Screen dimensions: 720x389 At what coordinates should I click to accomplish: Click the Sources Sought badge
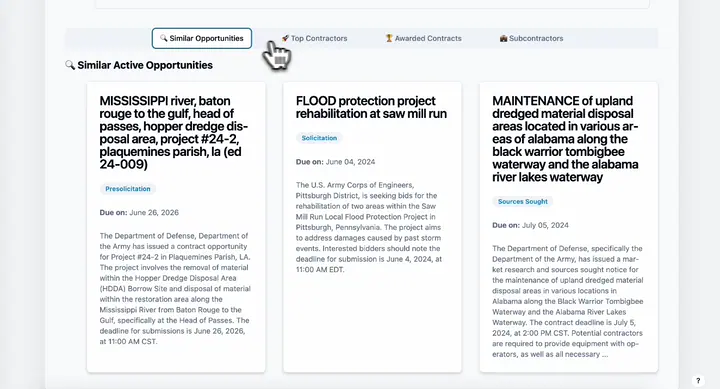coord(523,201)
